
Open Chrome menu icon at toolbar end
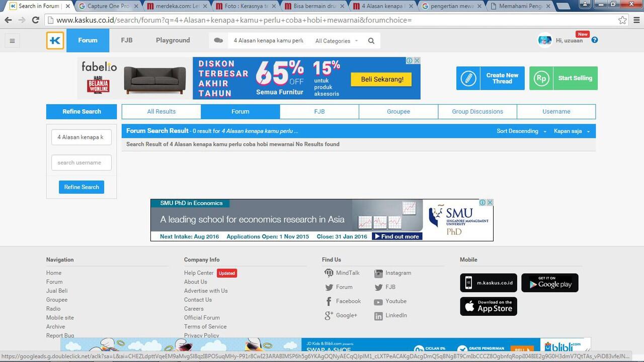click(636, 20)
